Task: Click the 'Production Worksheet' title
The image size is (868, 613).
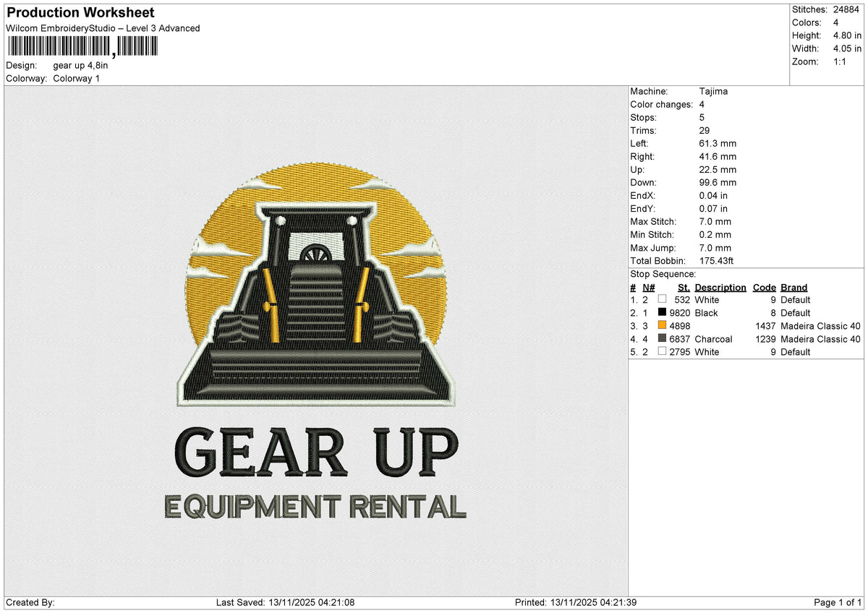Action: point(80,13)
